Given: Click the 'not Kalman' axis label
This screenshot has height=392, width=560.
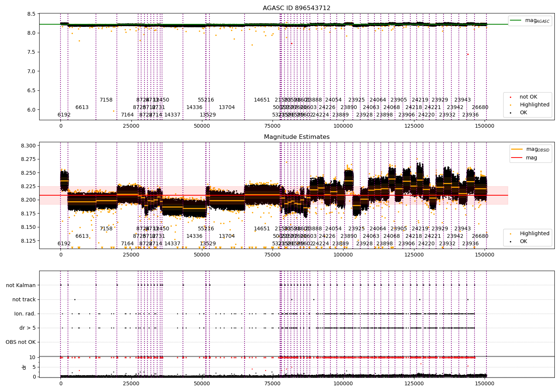Looking at the screenshot, I should (21, 286).
